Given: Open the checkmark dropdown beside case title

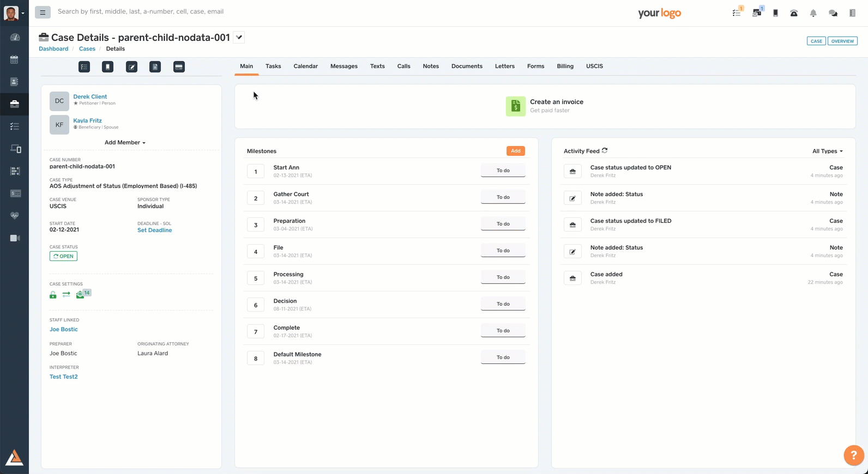Looking at the screenshot, I should point(239,38).
